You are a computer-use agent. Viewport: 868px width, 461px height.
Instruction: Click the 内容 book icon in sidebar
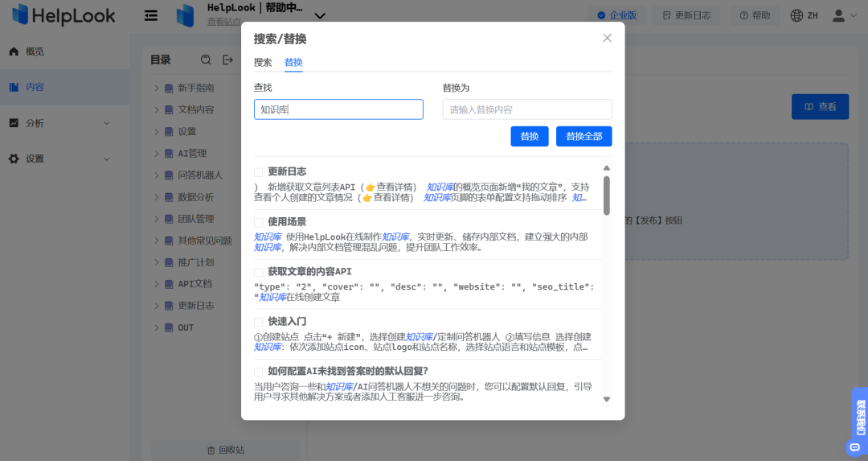tap(14, 87)
